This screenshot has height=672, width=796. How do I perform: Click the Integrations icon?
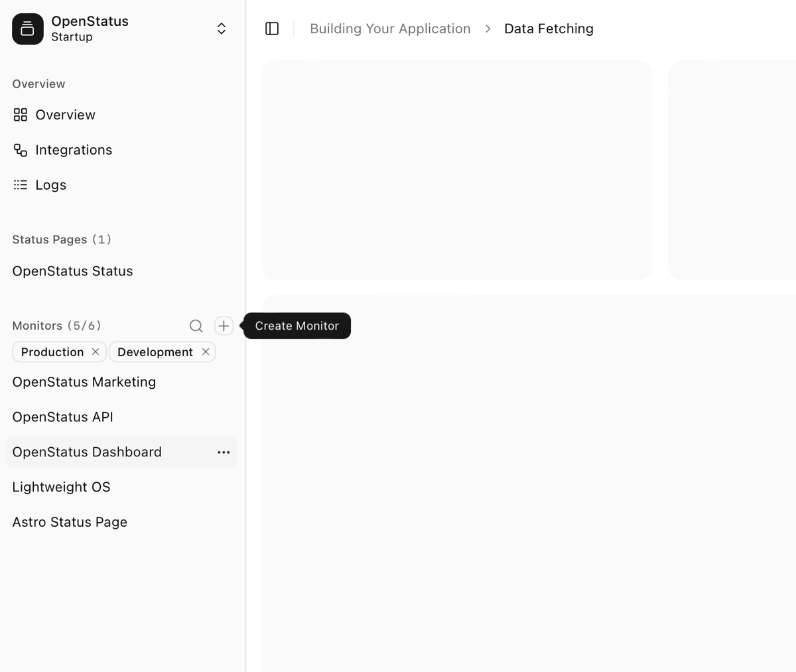pos(21,150)
